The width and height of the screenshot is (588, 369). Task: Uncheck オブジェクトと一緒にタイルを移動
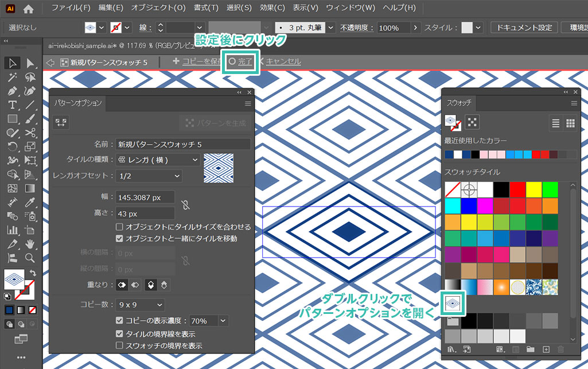pyautogui.click(x=119, y=238)
